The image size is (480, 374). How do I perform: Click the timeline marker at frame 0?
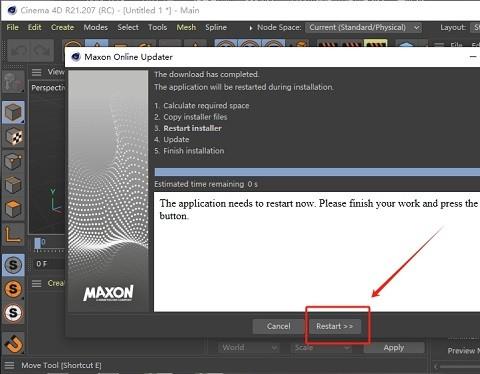coord(38,244)
